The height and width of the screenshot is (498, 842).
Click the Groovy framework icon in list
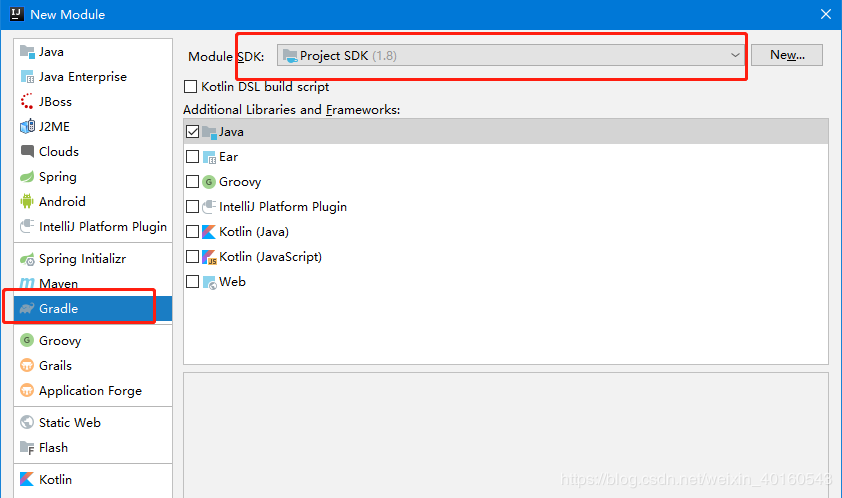point(209,182)
